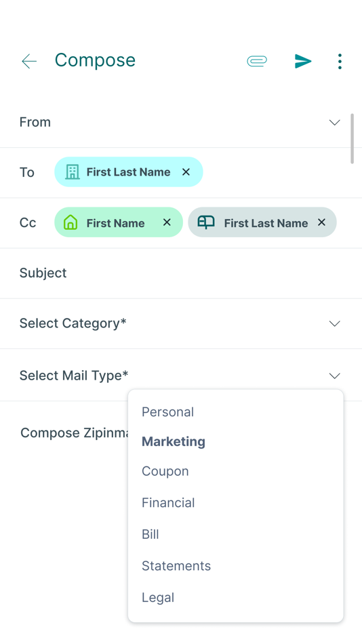
Task: Click the Select Mail Type* label
Action: coord(74,376)
